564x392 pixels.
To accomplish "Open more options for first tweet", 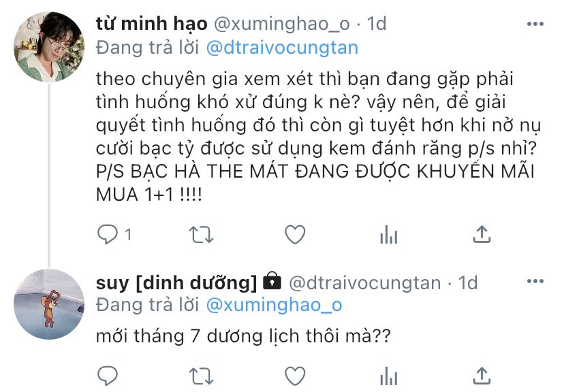I will [x=535, y=24].
